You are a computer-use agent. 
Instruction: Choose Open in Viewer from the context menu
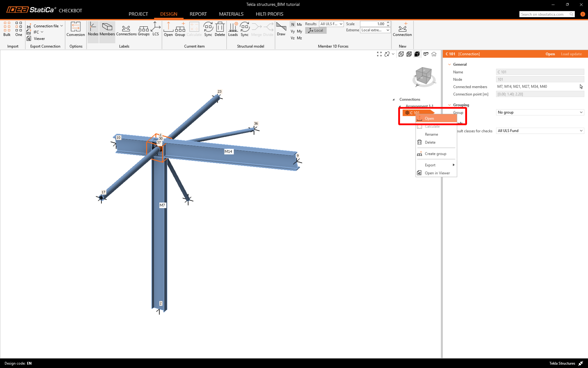tap(437, 173)
